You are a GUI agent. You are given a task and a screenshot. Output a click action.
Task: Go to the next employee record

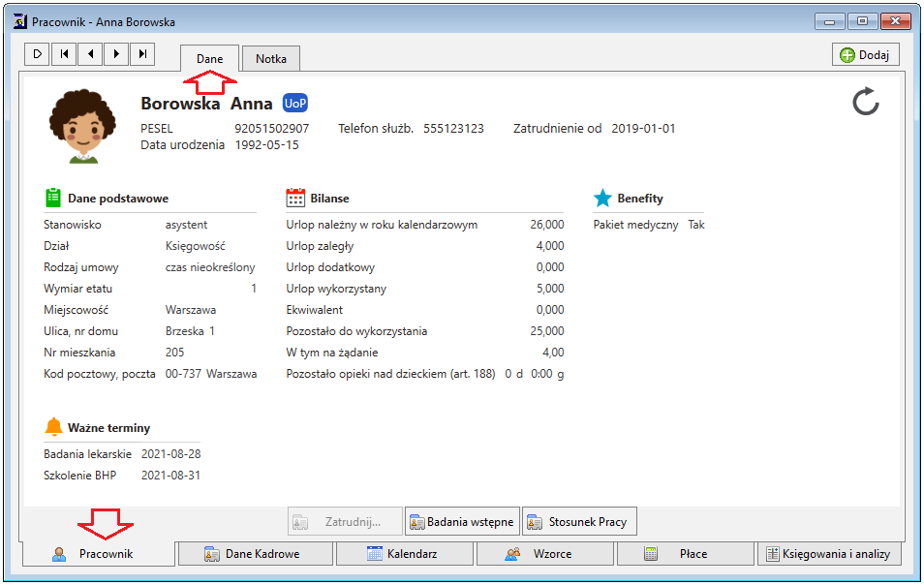point(116,54)
